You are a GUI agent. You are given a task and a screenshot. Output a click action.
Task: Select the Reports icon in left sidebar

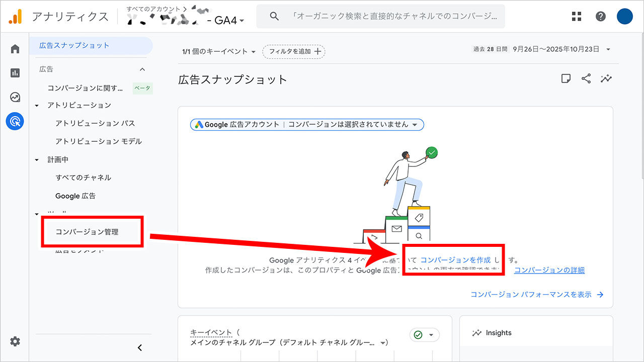pyautogui.click(x=15, y=72)
